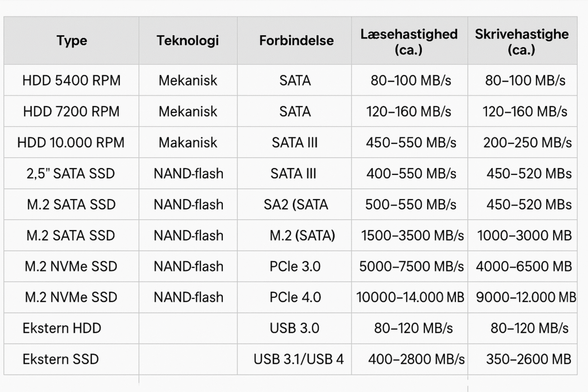Viewport: 588px width, 392px height.
Task: Select the Teknologi column header
Action: pos(188,41)
